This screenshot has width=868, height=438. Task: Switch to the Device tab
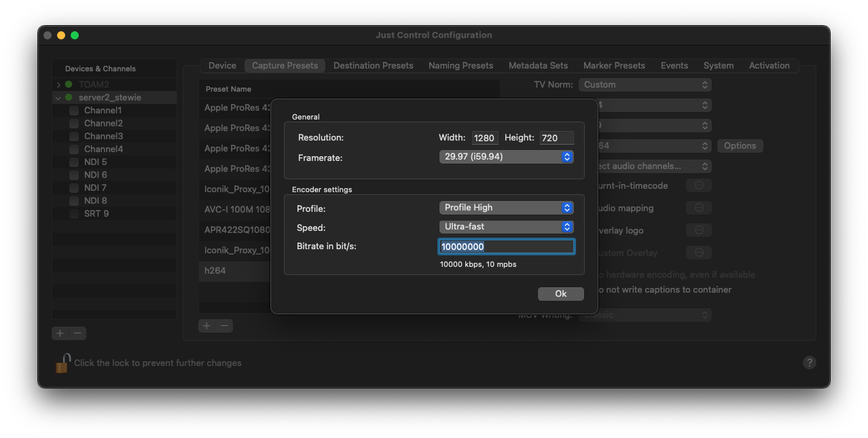(x=222, y=66)
